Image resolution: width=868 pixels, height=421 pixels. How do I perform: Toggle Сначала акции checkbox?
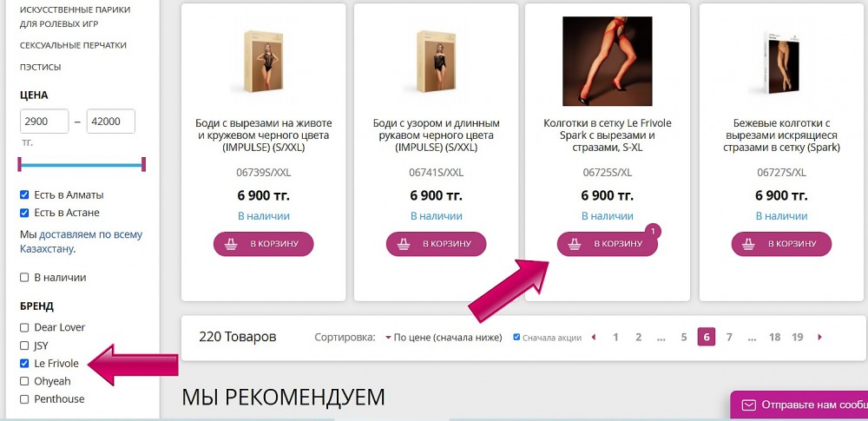pyautogui.click(x=516, y=337)
